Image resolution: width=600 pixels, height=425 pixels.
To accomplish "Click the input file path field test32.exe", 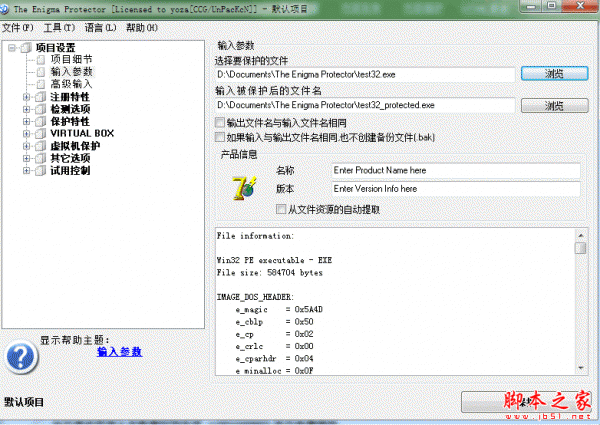I will point(365,74).
